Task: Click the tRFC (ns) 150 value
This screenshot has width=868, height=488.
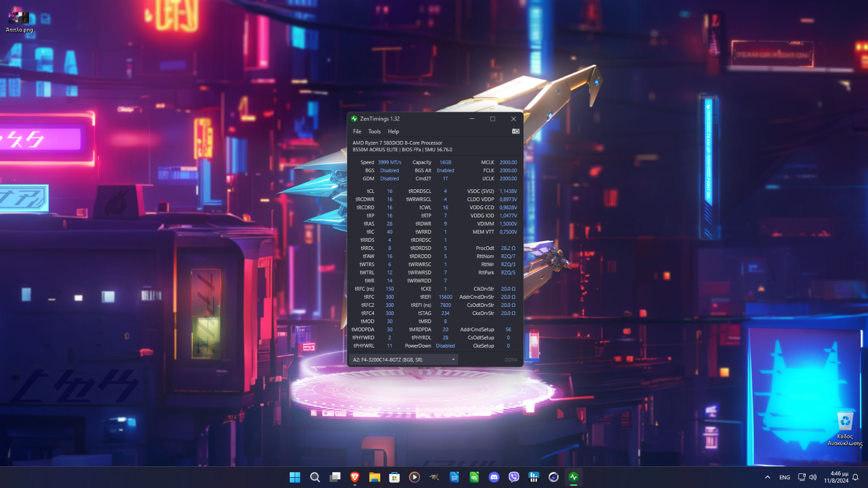Action: (x=390, y=288)
